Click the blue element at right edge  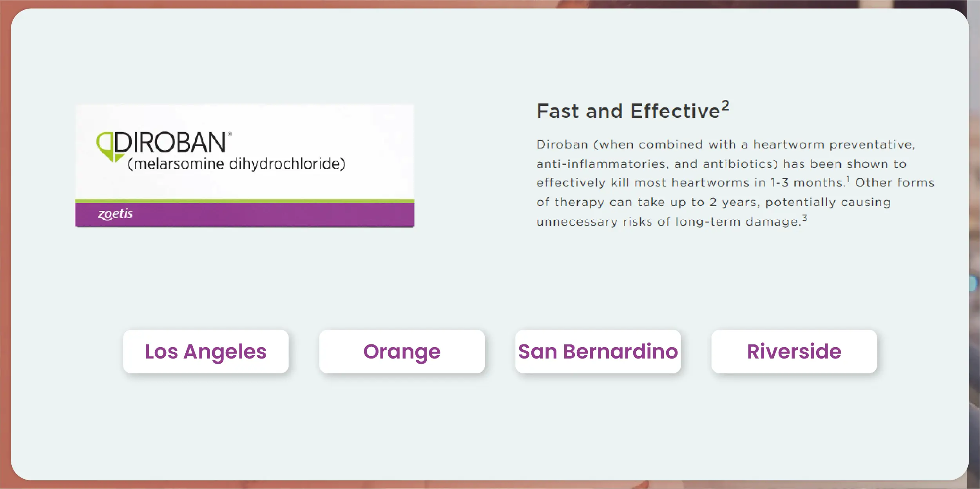click(x=973, y=283)
